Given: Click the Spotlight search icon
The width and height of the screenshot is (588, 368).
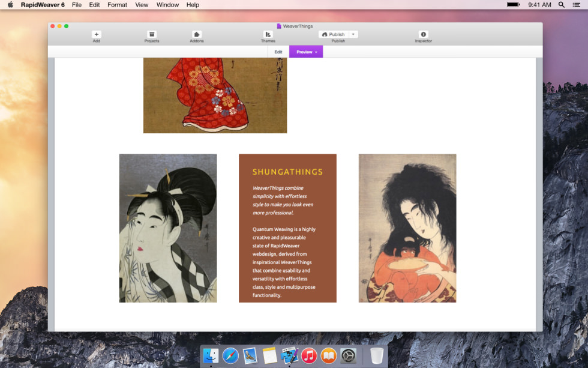Looking at the screenshot, I should pyautogui.click(x=562, y=4).
